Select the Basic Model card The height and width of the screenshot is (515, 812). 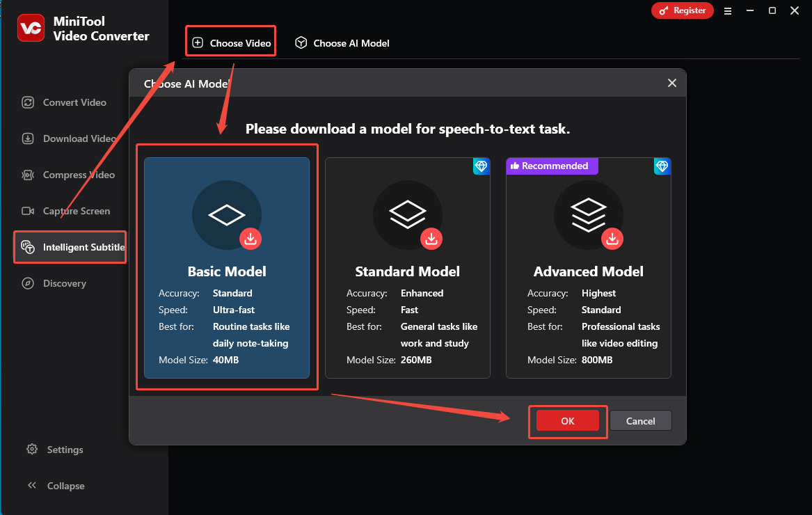coord(227,268)
